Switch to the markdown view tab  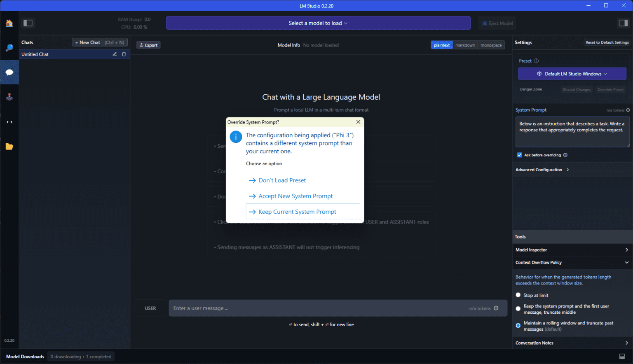click(465, 45)
